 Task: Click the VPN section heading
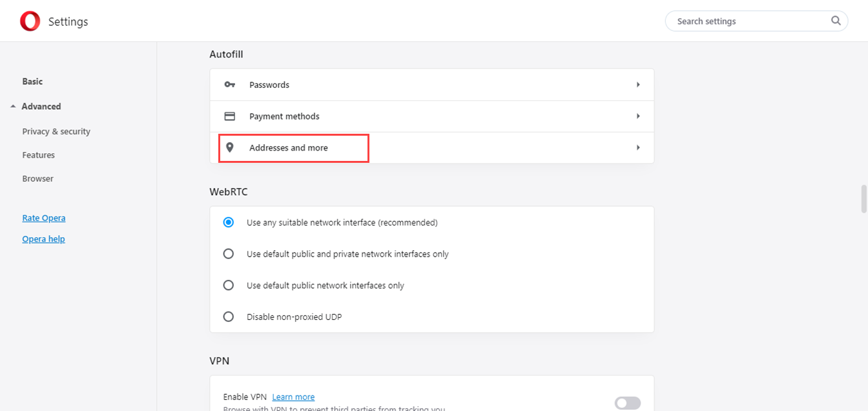pos(220,361)
